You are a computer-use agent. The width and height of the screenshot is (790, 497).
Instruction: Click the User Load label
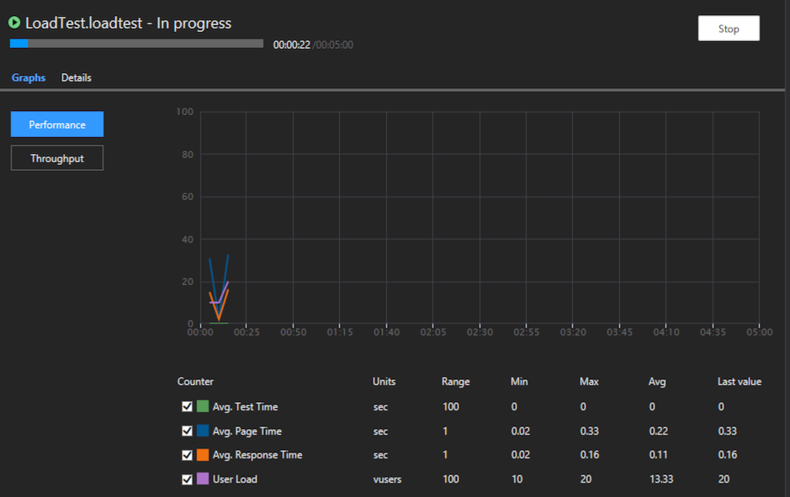235,479
